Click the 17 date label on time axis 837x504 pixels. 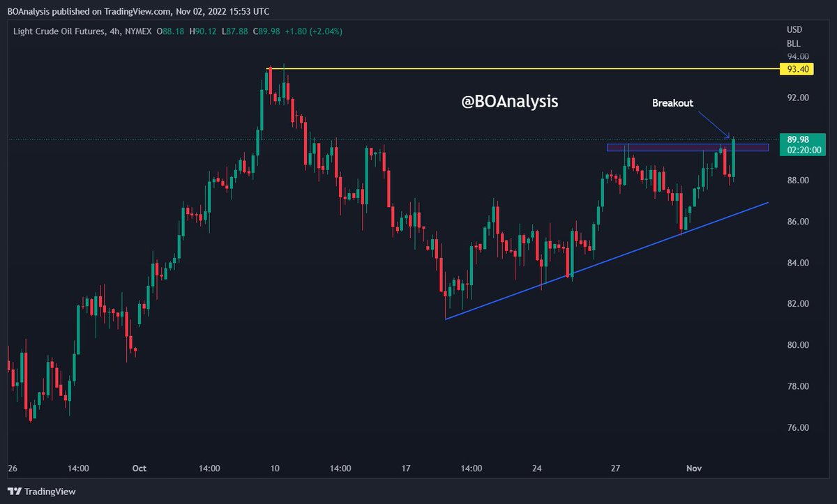pyautogui.click(x=407, y=468)
